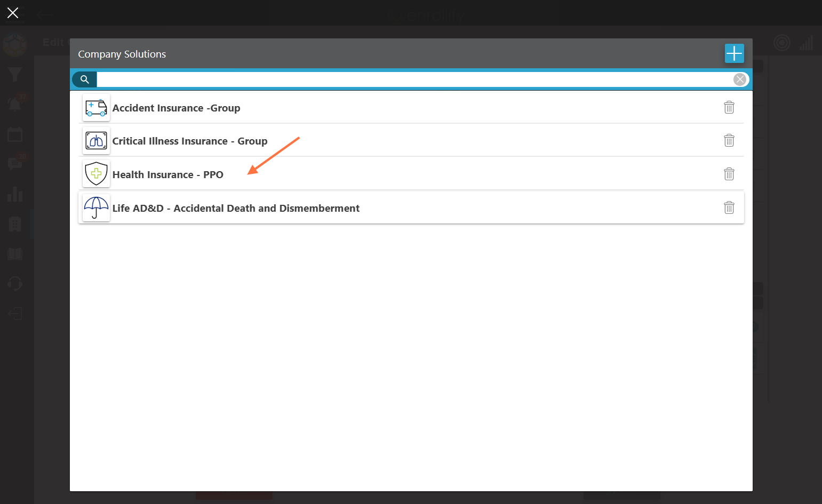Click the shield icon for Health Insurance
Viewport: 822px width, 504px height.
coord(97,174)
